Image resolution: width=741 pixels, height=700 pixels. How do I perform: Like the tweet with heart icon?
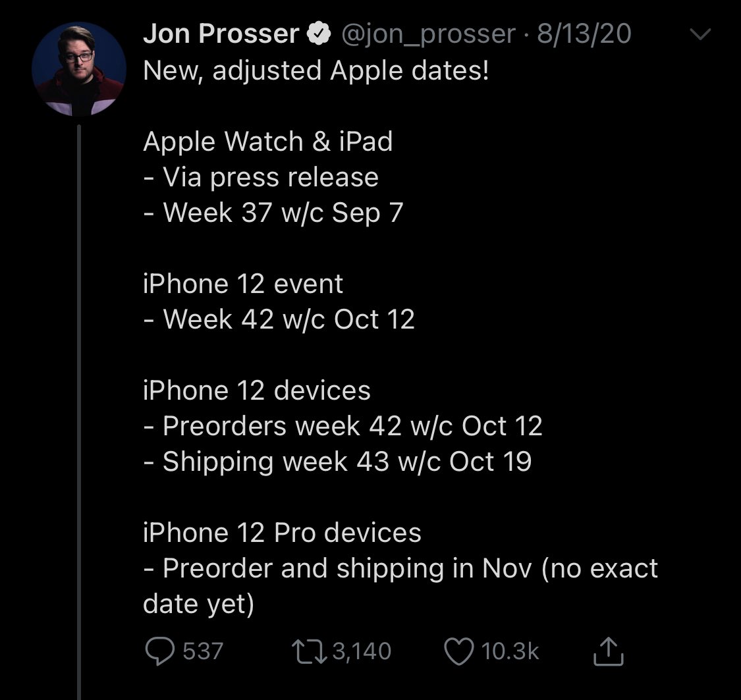(459, 651)
